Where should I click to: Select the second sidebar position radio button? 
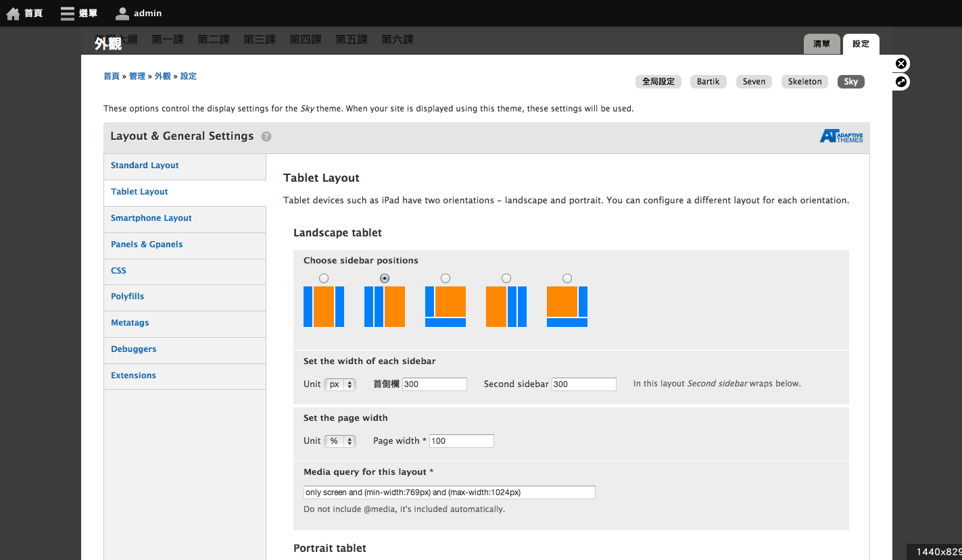pos(385,278)
